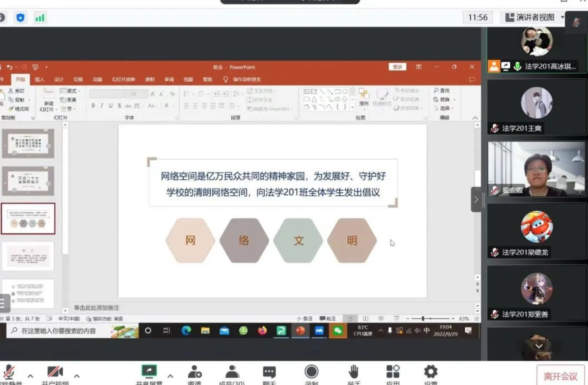
Task: Open the 演讲者视图 view dropdown
Action: (534, 17)
